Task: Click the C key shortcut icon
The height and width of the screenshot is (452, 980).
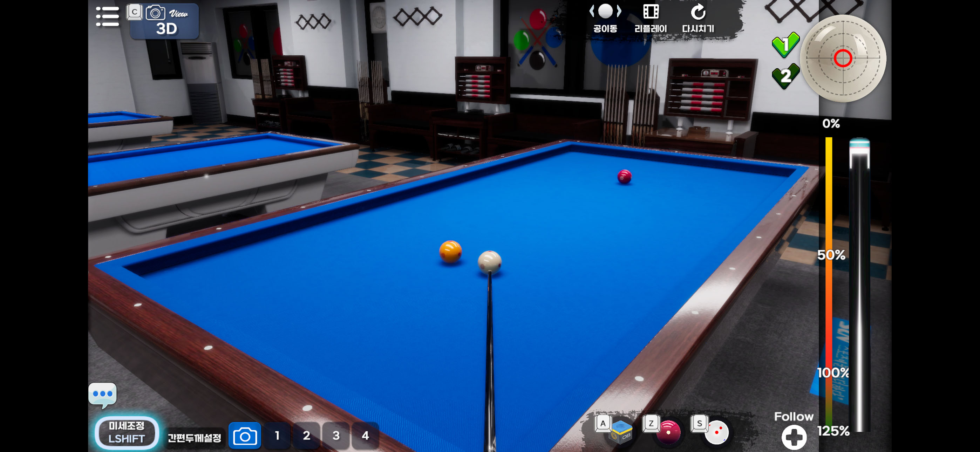Action: pyautogui.click(x=134, y=12)
